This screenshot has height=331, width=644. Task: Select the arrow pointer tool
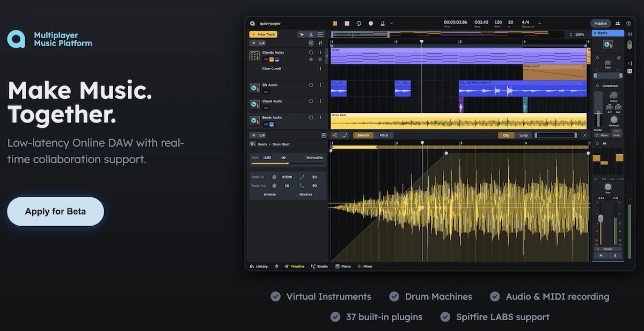(301, 34)
